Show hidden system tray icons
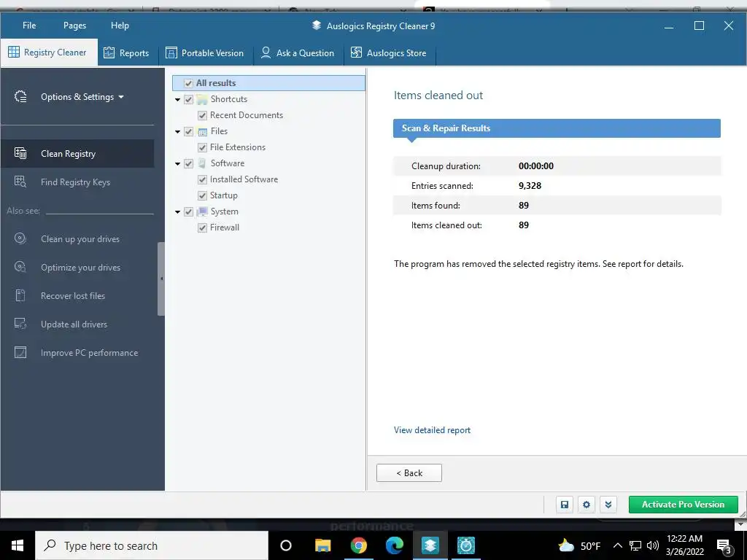Image resolution: width=747 pixels, height=560 pixels. point(617,545)
